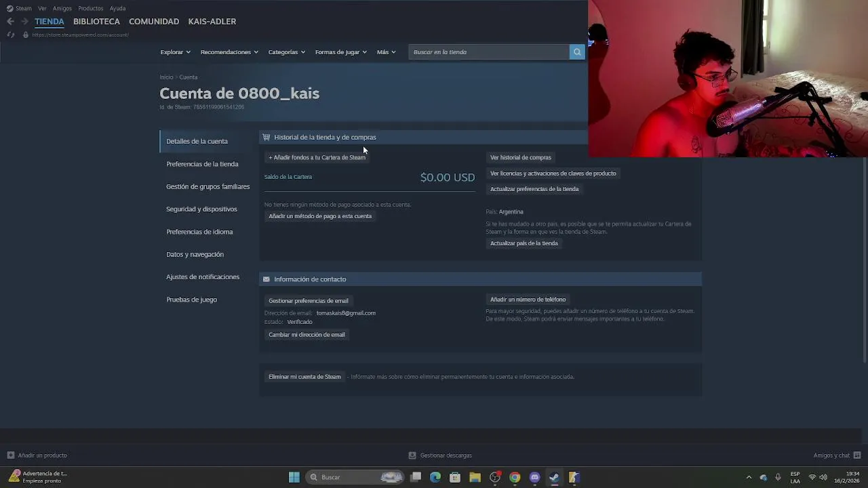Open the Amigos y chat icon
Screen dimensions: 868x488
[856, 455]
